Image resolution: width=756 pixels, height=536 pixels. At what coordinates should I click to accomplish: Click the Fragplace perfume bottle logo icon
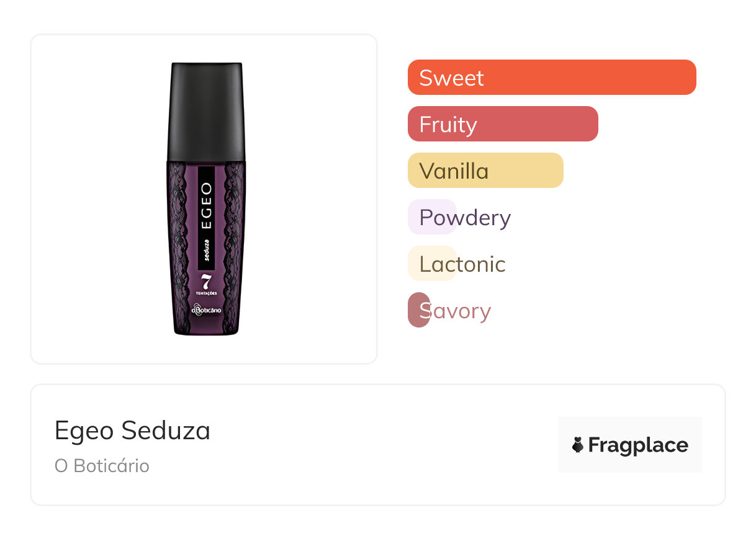pyautogui.click(x=578, y=445)
